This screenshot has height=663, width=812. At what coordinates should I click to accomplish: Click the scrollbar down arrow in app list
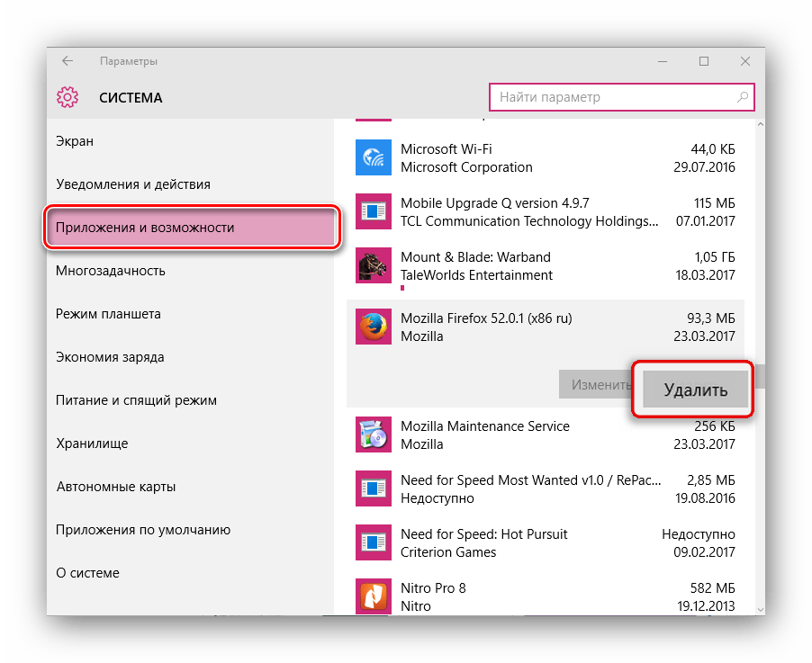(759, 608)
